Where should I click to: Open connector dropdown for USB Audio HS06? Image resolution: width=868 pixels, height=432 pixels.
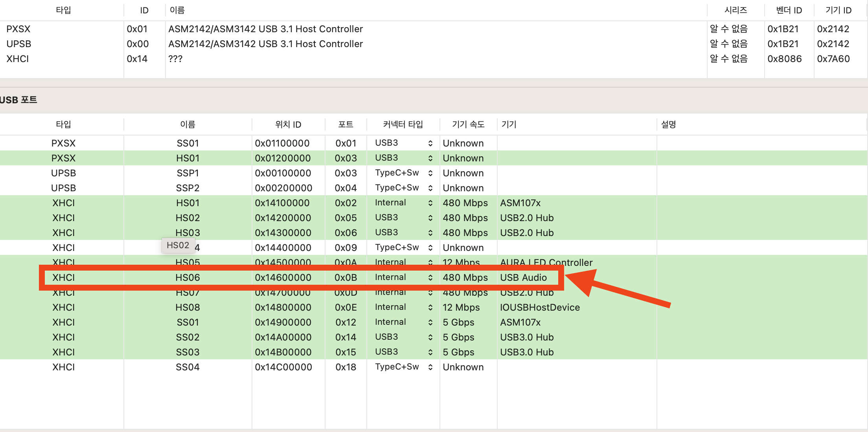tap(403, 277)
